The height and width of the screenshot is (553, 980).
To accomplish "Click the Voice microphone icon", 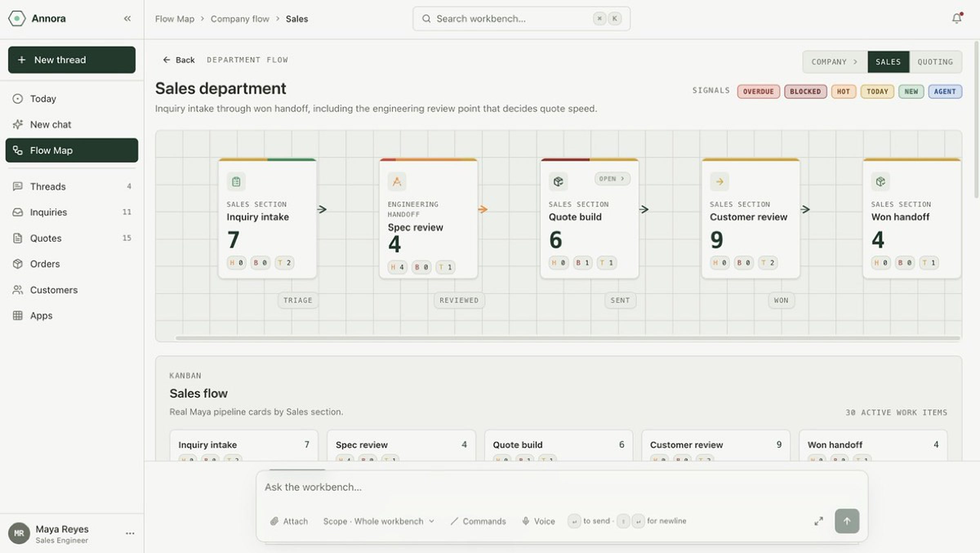I will pos(526,521).
